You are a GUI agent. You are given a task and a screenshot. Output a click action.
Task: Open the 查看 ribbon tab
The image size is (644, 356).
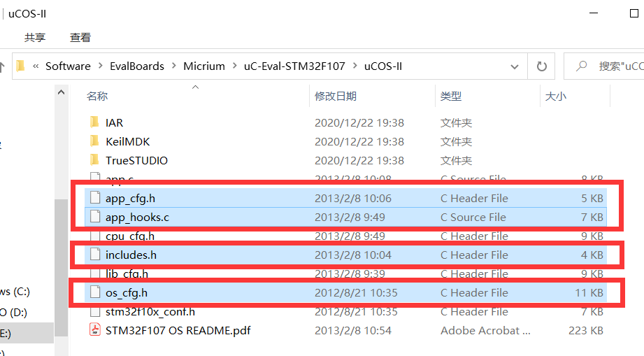click(x=80, y=37)
